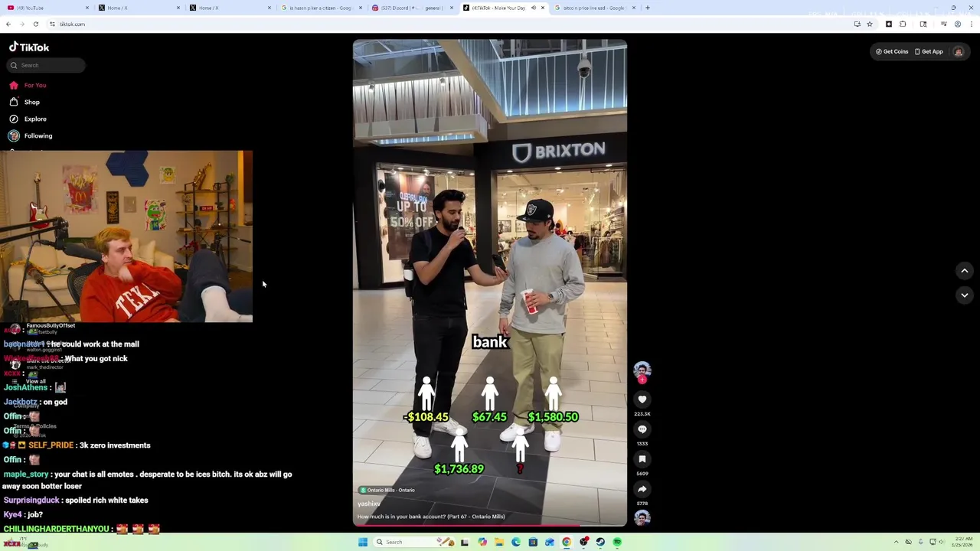Seek using the video progress bar
Viewport: 980px width, 551px height.
[490, 526]
